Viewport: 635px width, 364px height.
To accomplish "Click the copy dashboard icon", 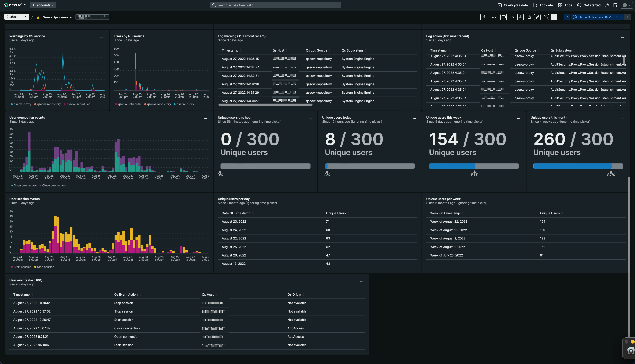I will [529, 17].
